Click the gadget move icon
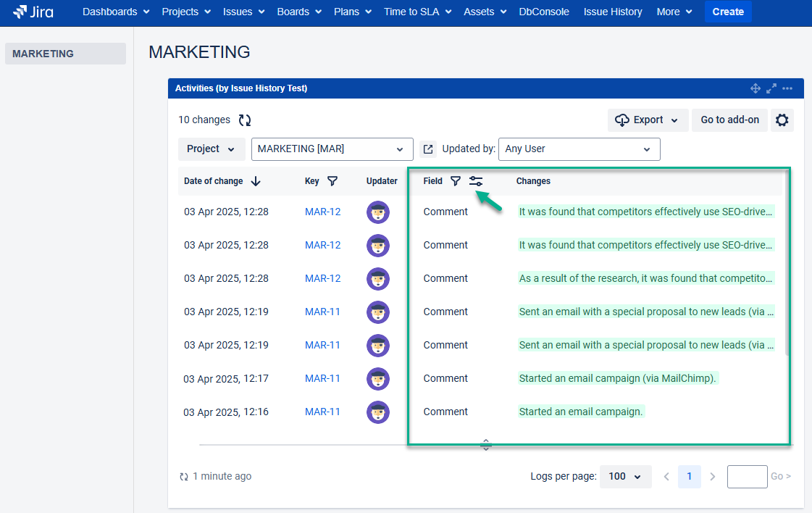 [755, 88]
